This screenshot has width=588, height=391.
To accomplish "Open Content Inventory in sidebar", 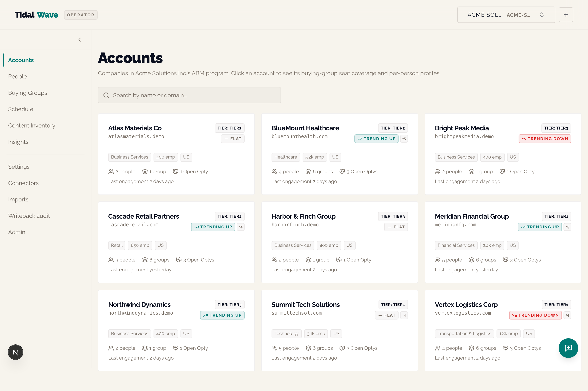I will pyautogui.click(x=32, y=125).
